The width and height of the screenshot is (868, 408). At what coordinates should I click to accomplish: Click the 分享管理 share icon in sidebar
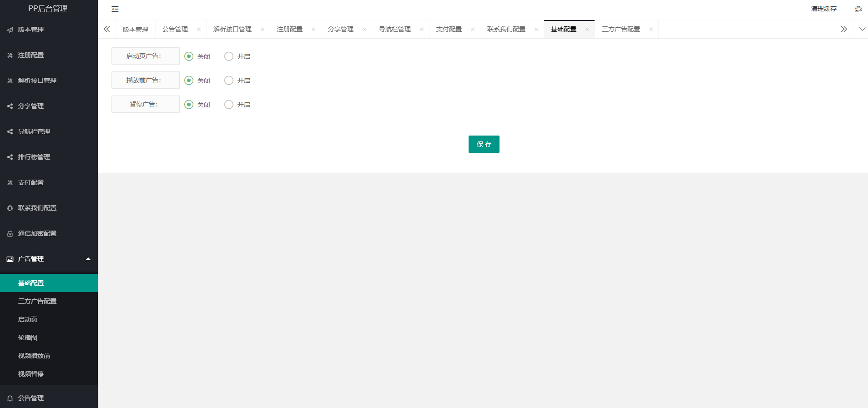(x=10, y=106)
